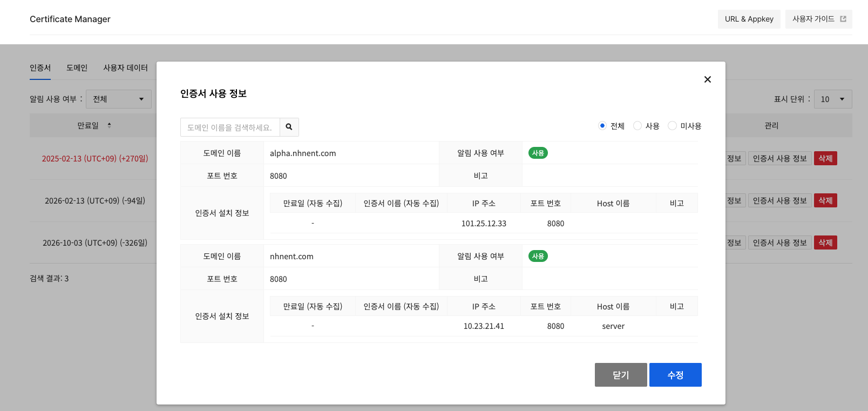Screen dimensions: 868x411
Task: Close the certificate usage info dialog
Action: tap(707, 79)
